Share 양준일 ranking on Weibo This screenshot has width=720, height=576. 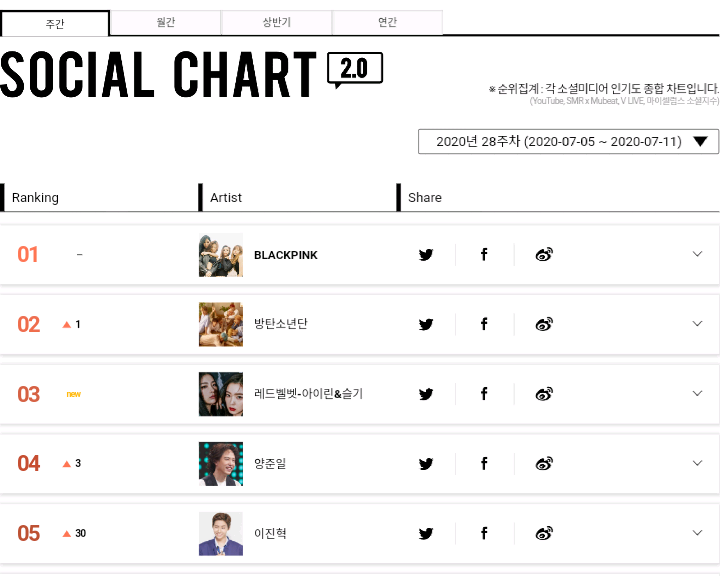pyautogui.click(x=544, y=463)
